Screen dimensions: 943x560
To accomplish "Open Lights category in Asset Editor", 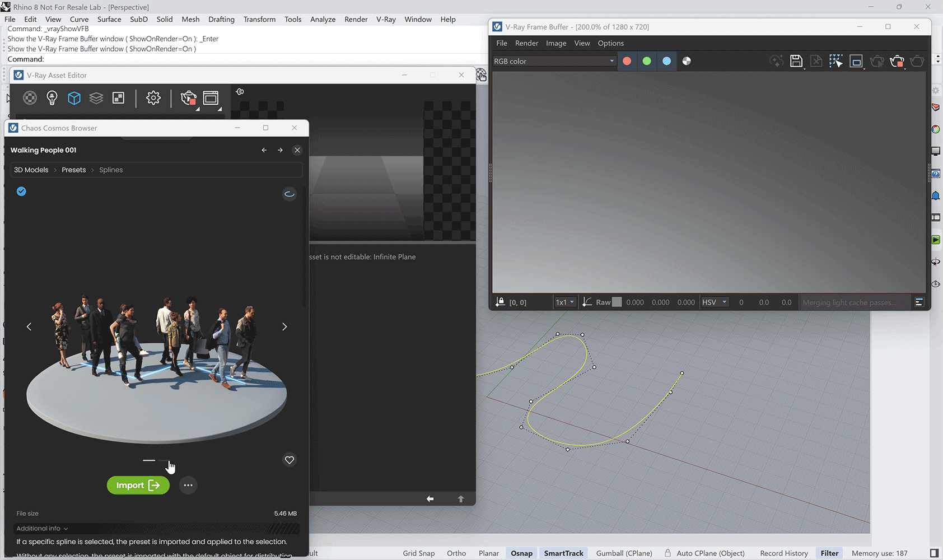I will pos(52,98).
